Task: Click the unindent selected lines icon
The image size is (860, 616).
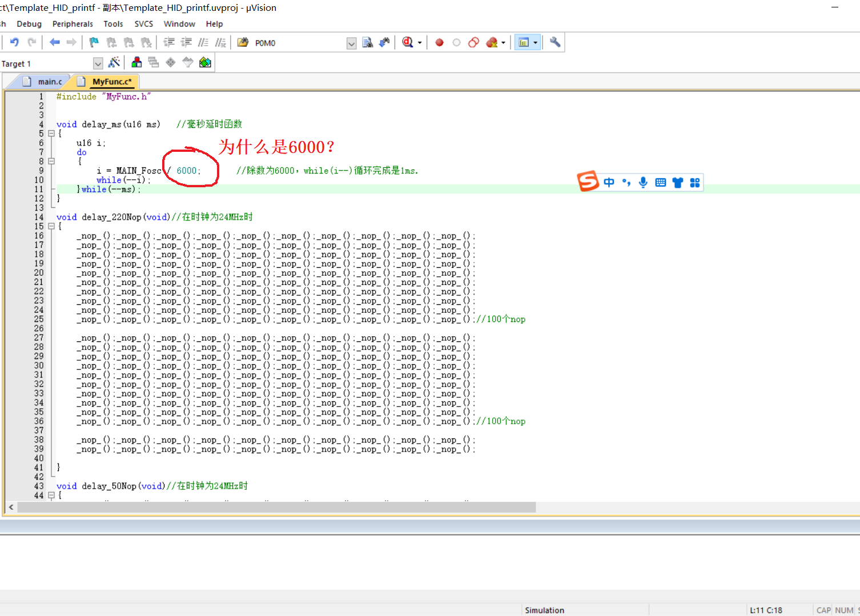Action: [x=186, y=42]
